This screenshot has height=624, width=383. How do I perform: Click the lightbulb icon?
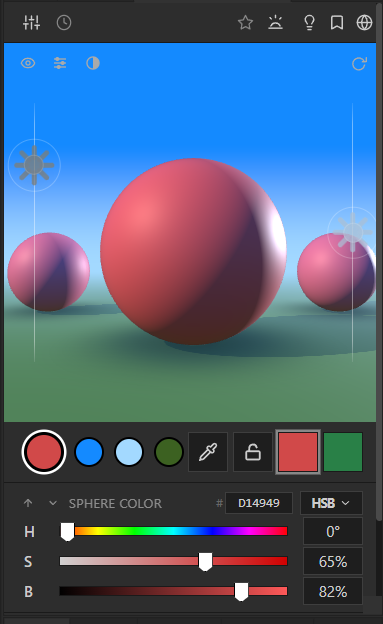[309, 23]
